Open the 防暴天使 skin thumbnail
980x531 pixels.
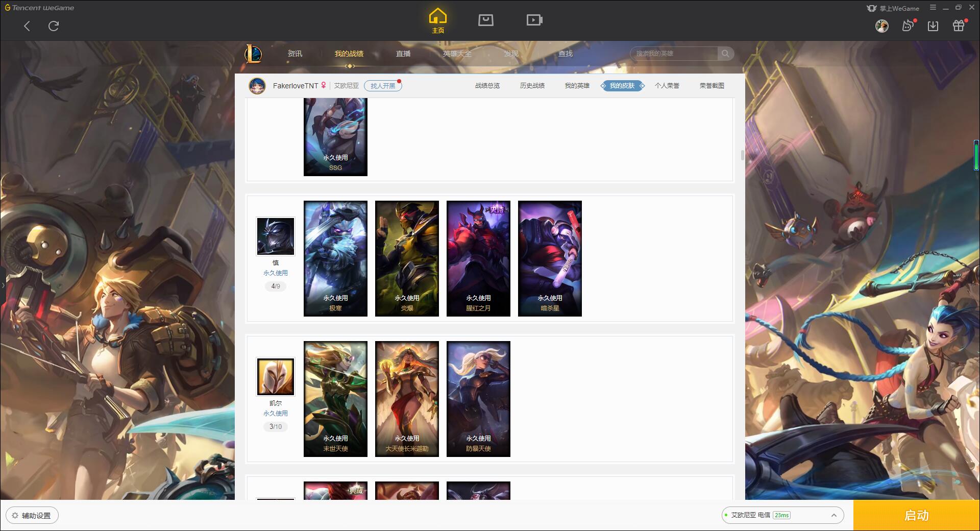(x=478, y=399)
